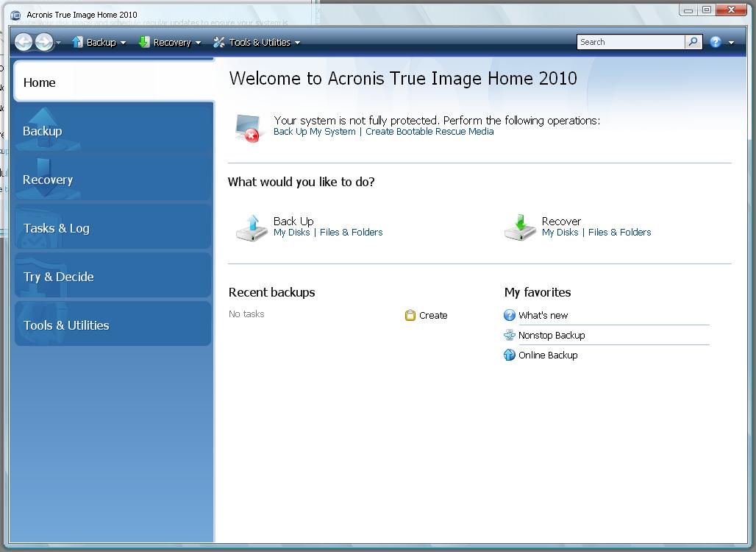Open the Backup sidebar section
The height and width of the screenshot is (552, 756).
pos(114,131)
